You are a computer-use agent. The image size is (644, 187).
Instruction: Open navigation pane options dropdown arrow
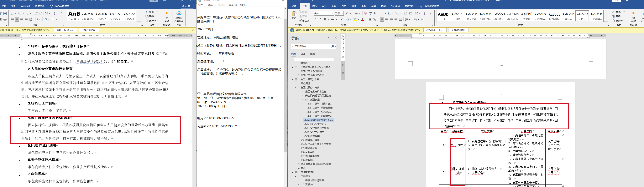click(x=328, y=38)
